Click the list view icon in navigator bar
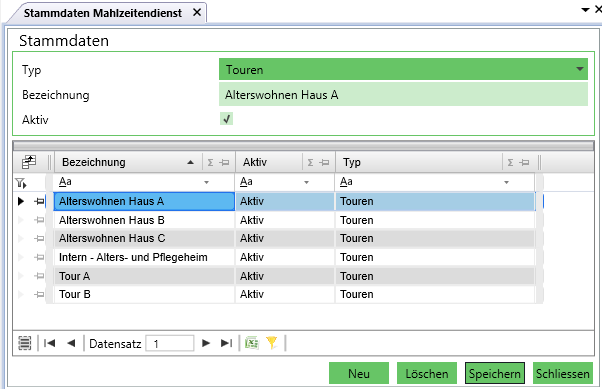Screen dimensions: 602x389 pyautogui.click(x=25, y=343)
